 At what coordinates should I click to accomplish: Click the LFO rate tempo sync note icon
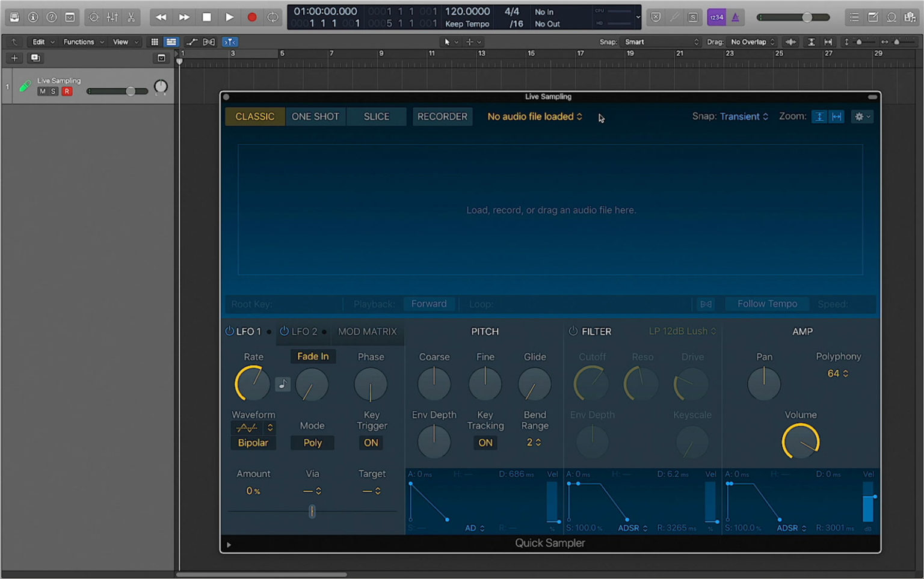click(x=282, y=384)
